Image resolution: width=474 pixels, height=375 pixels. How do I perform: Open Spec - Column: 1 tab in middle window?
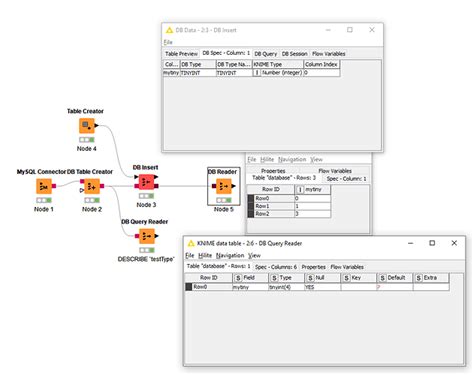coord(346,179)
